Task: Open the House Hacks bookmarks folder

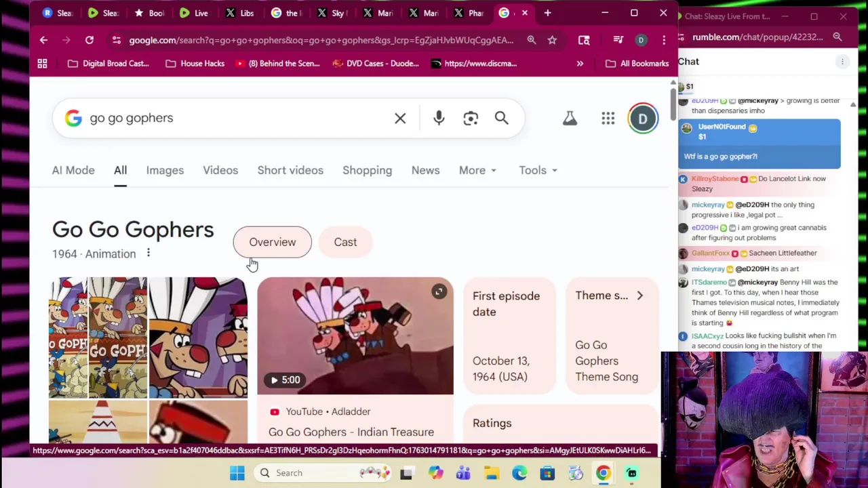Action: (x=195, y=64)
